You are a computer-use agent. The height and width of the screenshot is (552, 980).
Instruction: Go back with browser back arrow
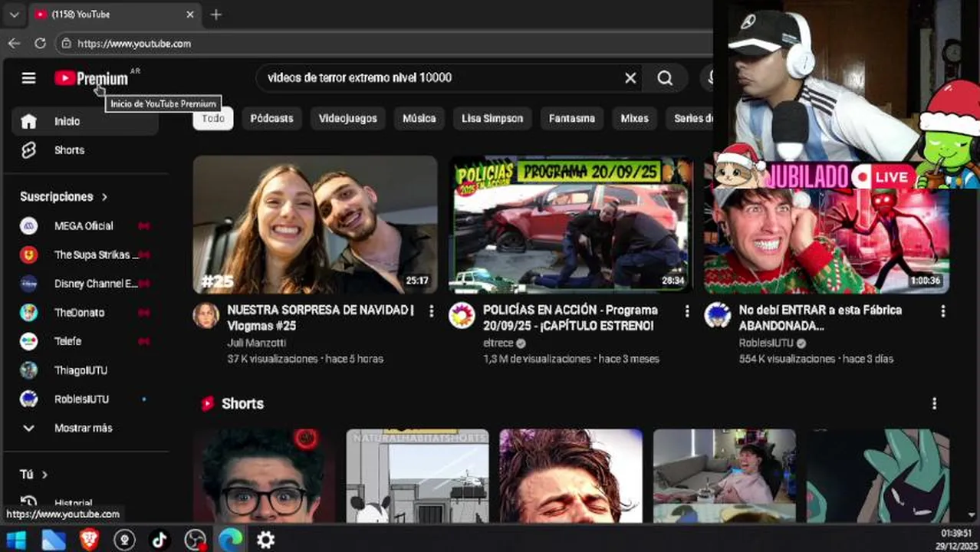pos(14,44)
